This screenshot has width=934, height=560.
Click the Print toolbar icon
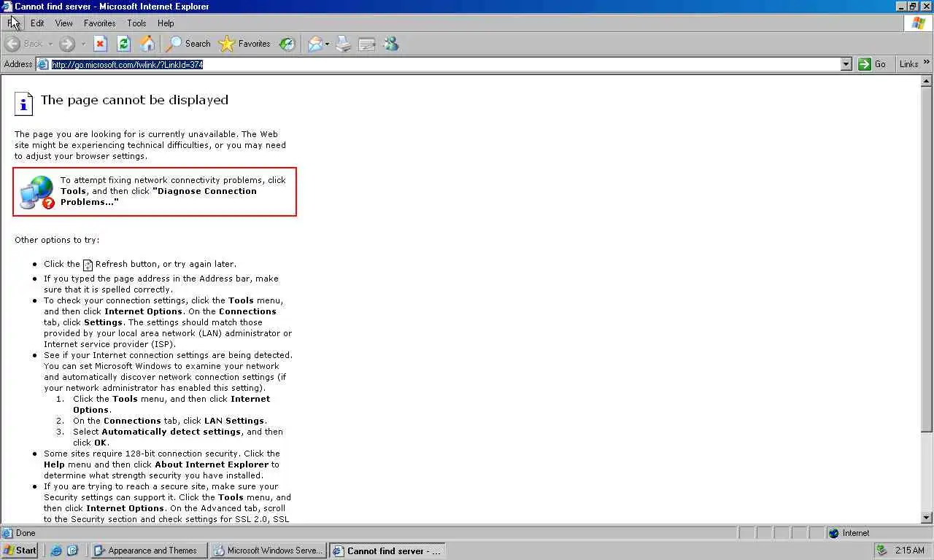(x=344, y=44)
